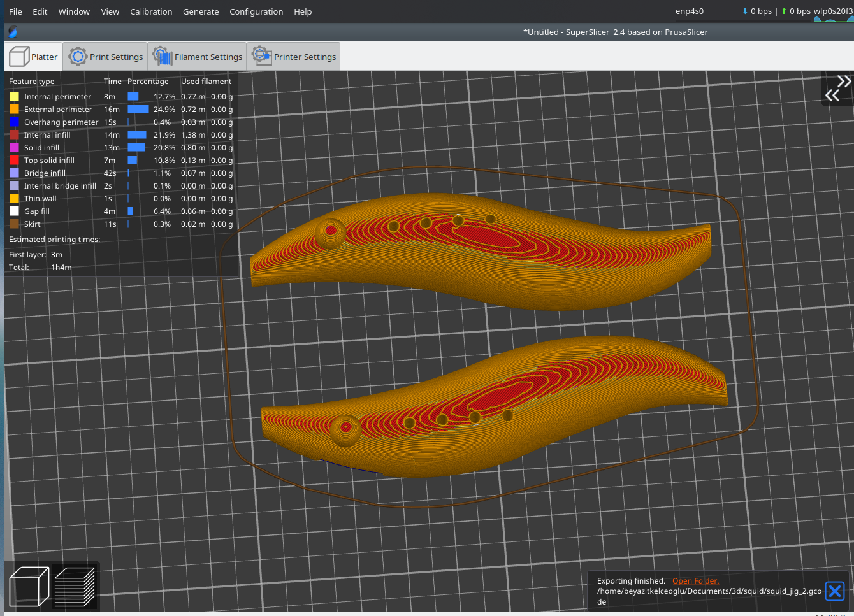Open the Generate menu

tap(201, 11)
